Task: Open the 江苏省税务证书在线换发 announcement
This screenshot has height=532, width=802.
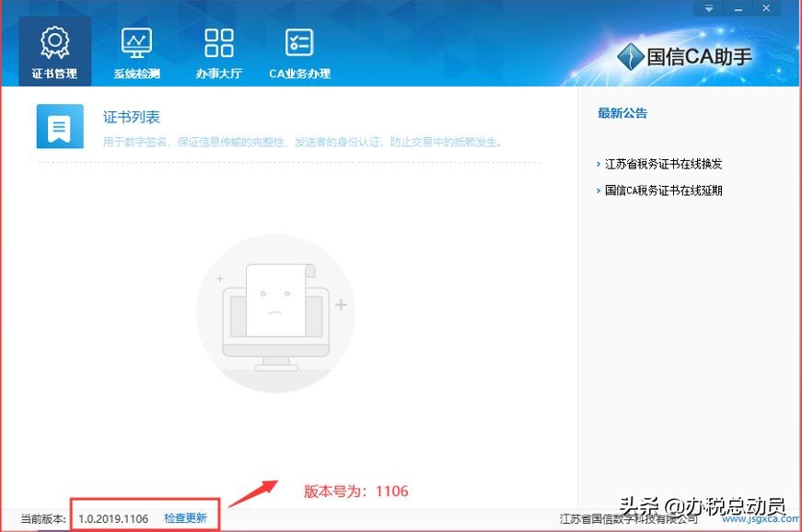Action: [x=665, y=164]
